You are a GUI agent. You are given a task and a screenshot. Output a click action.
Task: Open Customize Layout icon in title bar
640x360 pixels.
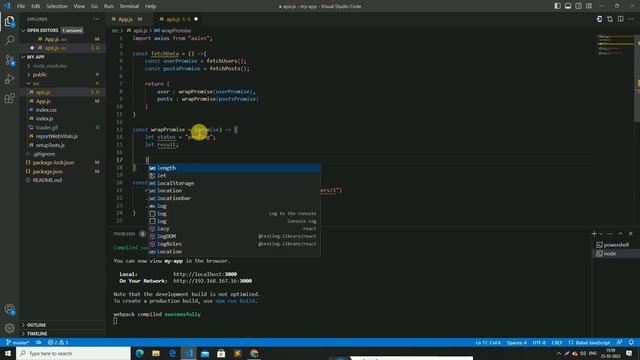589,6
